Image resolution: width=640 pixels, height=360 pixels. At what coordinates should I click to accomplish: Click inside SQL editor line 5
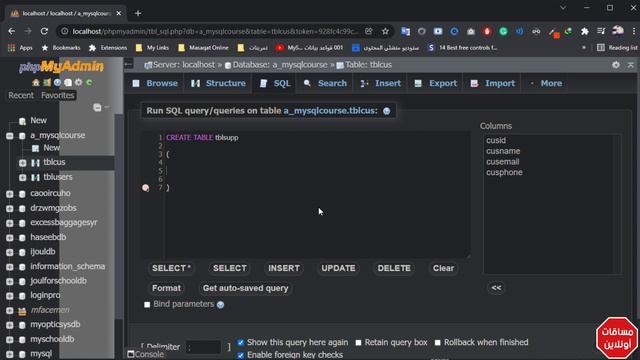point(318,171)
